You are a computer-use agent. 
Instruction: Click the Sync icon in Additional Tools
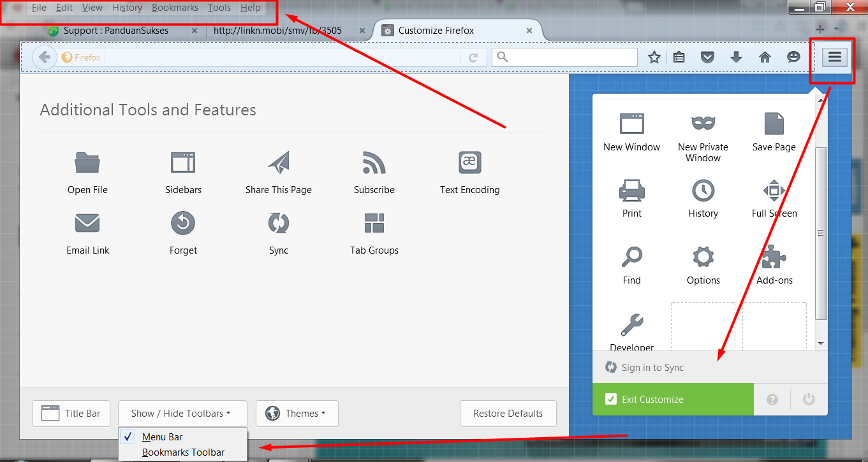[279, 223]
